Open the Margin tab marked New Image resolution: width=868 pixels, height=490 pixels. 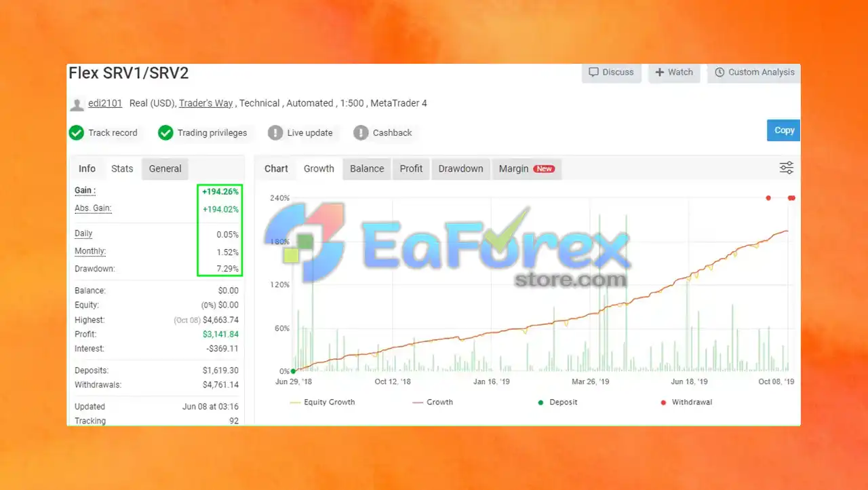pos(526,169)
